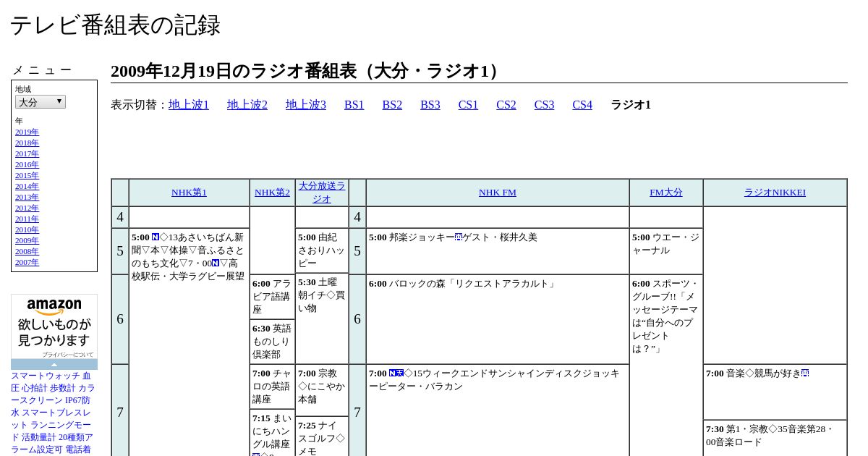Switch display to BS3
The height and width of the screenshot is (456, 868).
[x=430, y=105]
